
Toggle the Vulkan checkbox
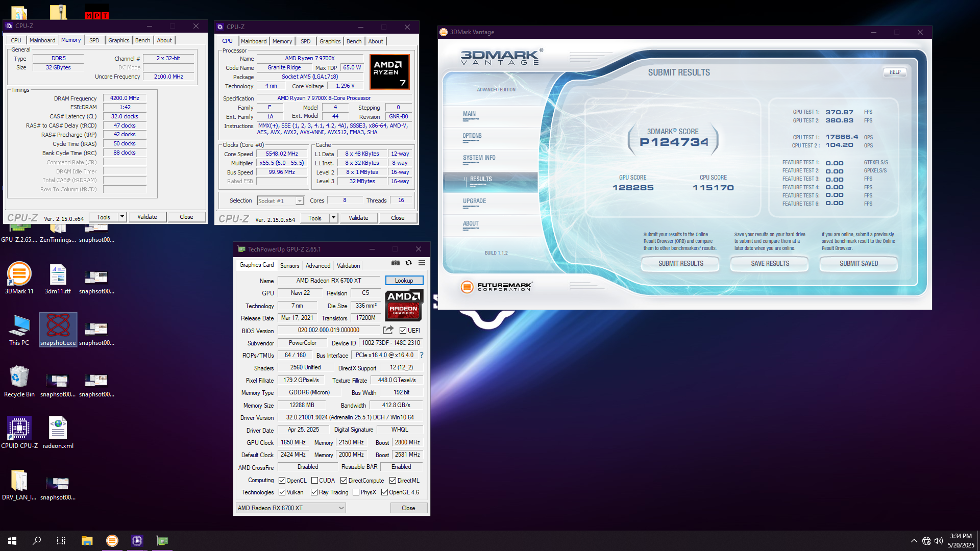[x=282, y=492]
